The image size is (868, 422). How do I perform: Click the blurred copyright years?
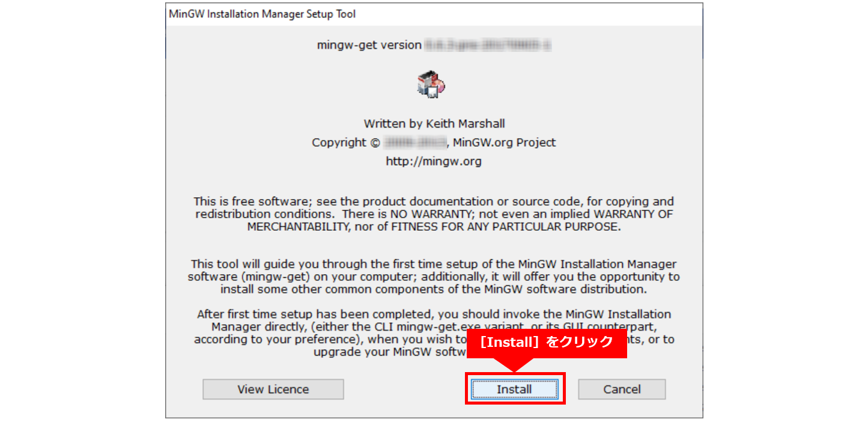point(415,142)
